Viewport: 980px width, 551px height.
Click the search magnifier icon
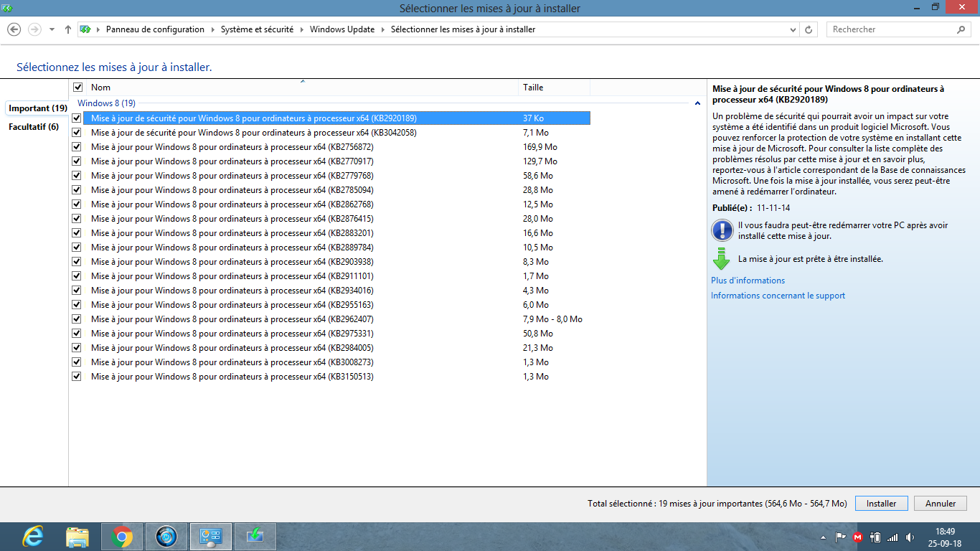[x=961, y=29]
